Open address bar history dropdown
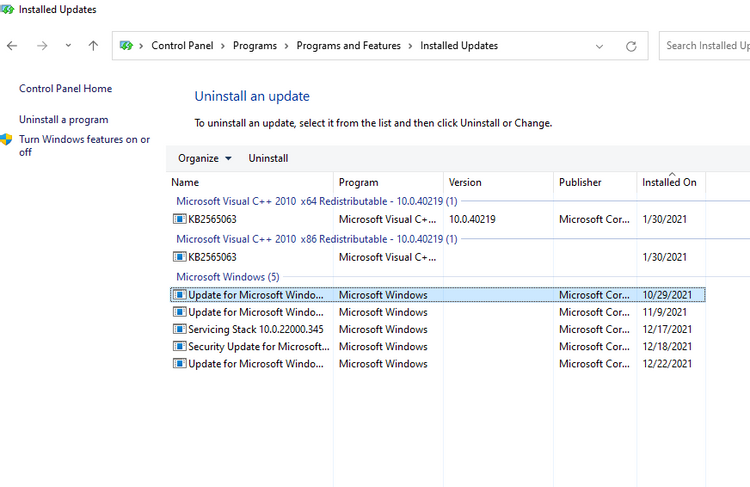The image size is (750, 487). [x=599, y=46]
